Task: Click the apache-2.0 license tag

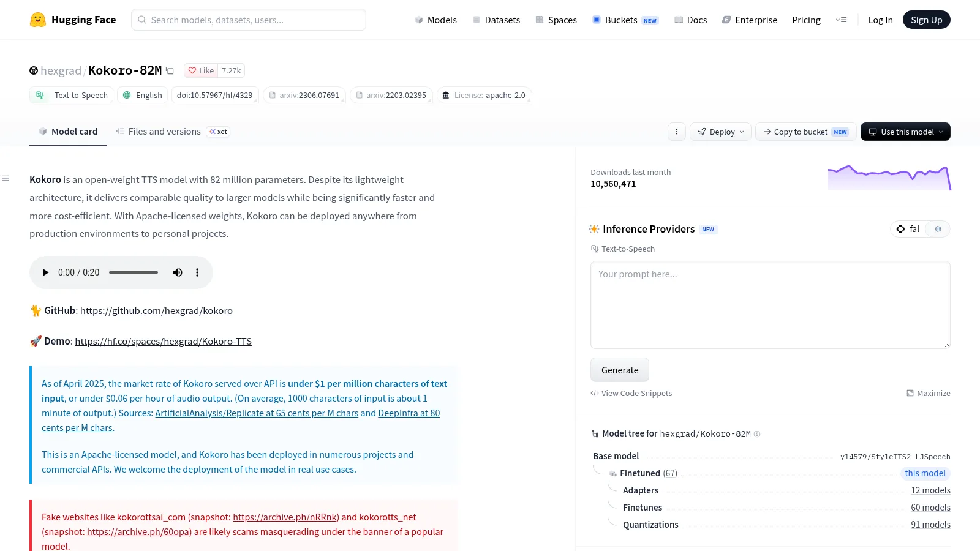Action: coord(484,95)
